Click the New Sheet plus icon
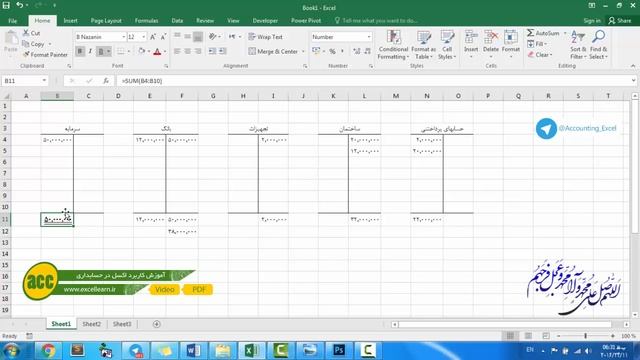The width and height of the screenshot is (640, 360). 156,324
